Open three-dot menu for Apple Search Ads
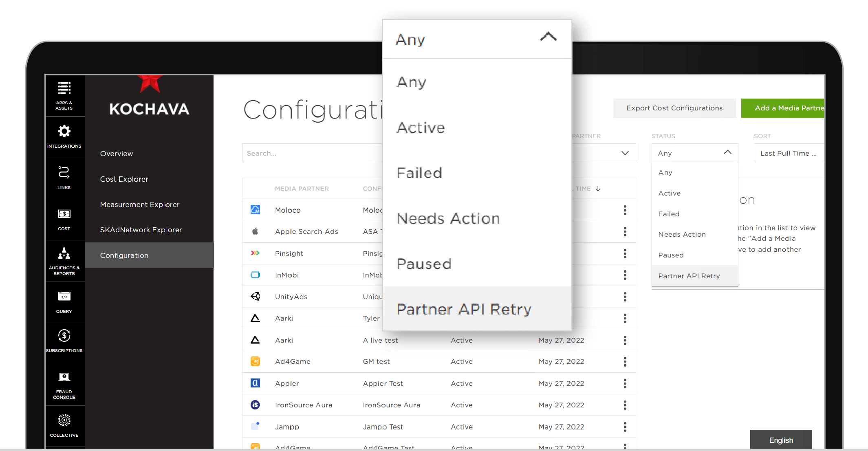Image resolution: width=868 pixels, height=451 pixels. [625, 232]
